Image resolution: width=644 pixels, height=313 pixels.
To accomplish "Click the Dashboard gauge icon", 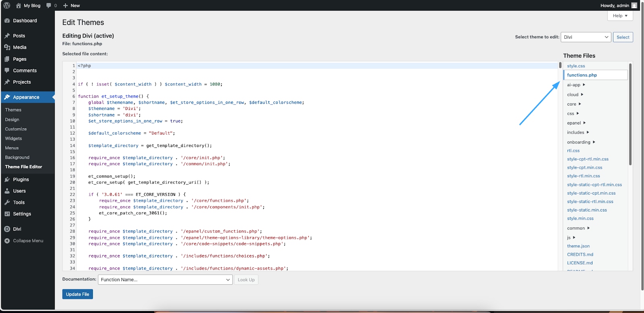I will [x=7, y=21].
